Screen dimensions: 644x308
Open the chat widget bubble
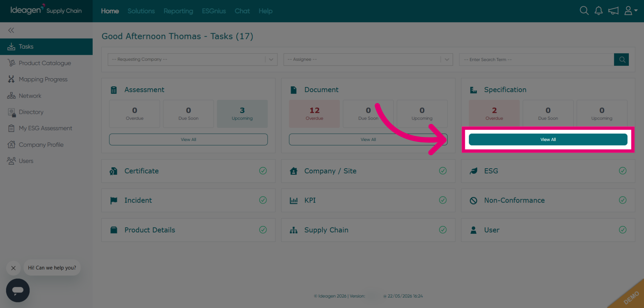[x=18, y=290]
